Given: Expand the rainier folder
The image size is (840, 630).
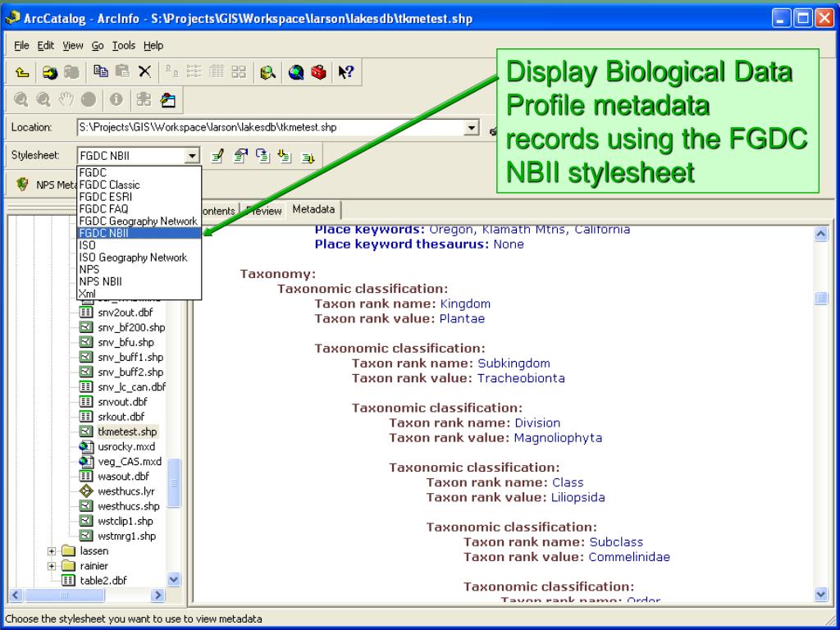Looking at the screenshot, I should point(52,566).
